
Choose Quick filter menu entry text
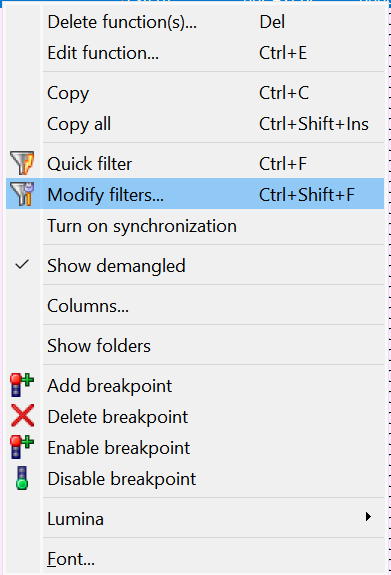(89, 164)
